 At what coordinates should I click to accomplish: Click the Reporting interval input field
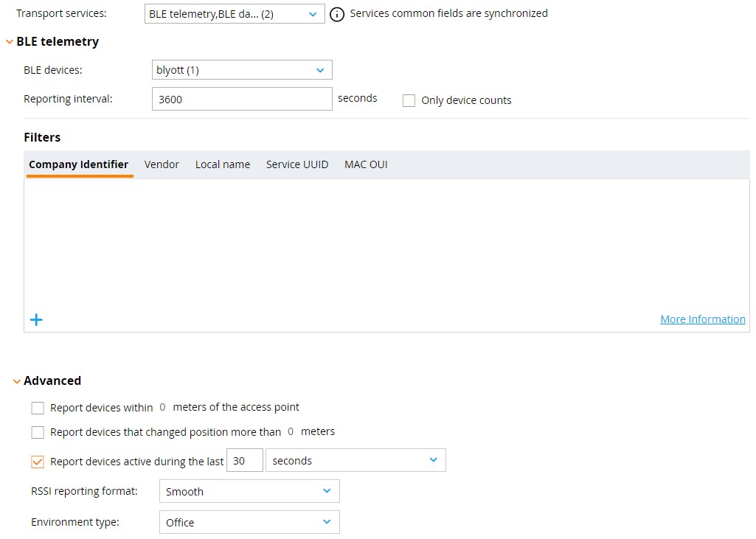click(x=242, y=98)
